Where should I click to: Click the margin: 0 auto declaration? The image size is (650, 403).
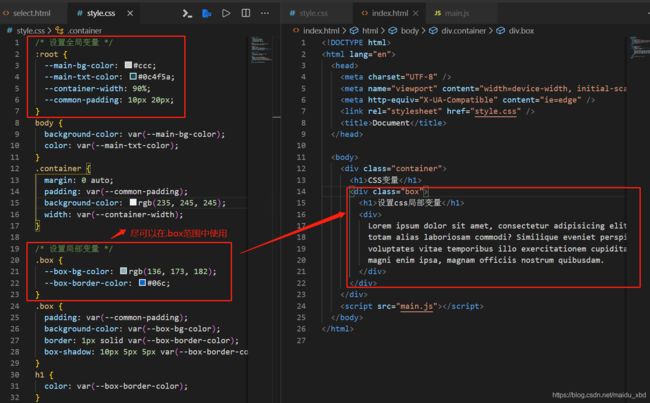(79, 180)
